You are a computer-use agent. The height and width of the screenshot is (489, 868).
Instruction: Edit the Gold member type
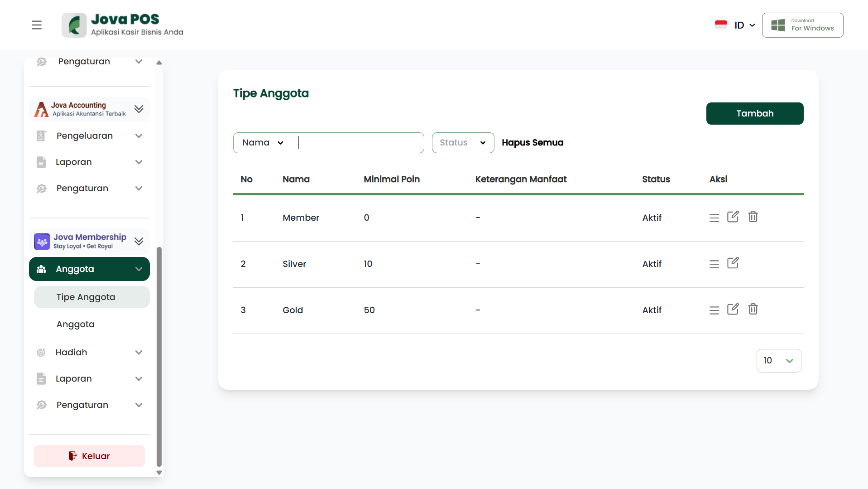pos(733,310)
